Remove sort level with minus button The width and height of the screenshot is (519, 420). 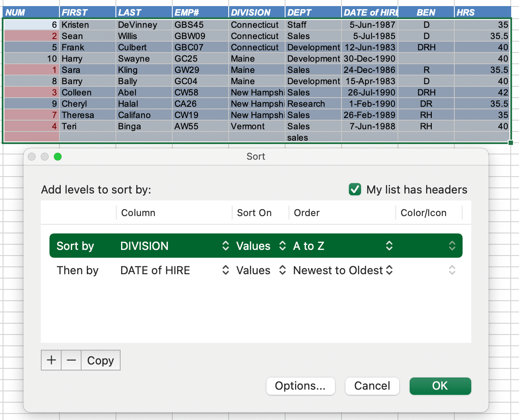tap(71, 360)
